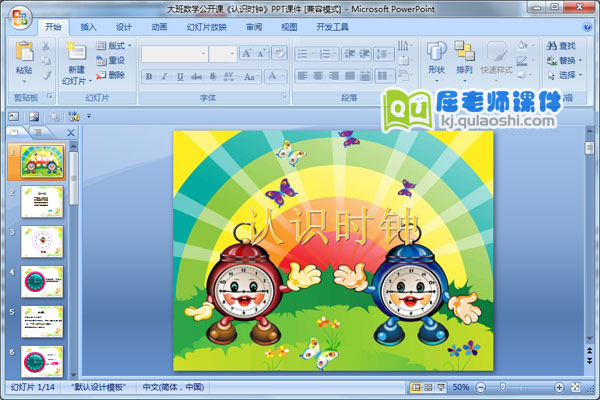Switch to the Insert (插入) tab

[x=88, y=27]
